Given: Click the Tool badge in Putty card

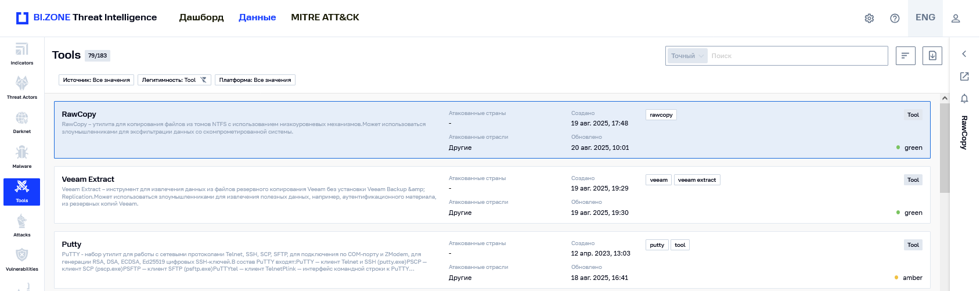Looking at the screenshot, I should coord(913,245).
